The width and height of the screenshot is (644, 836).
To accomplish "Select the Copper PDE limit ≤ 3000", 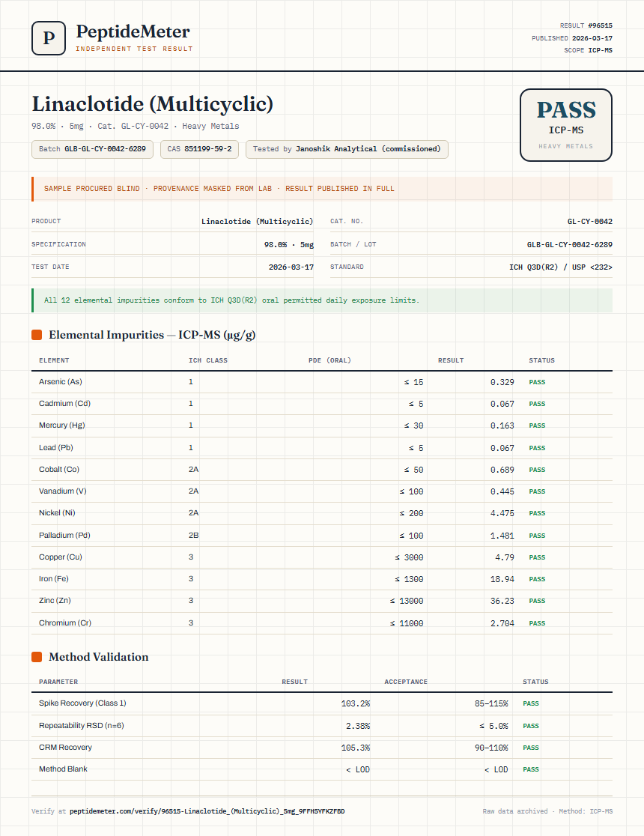I will point(409,557).
